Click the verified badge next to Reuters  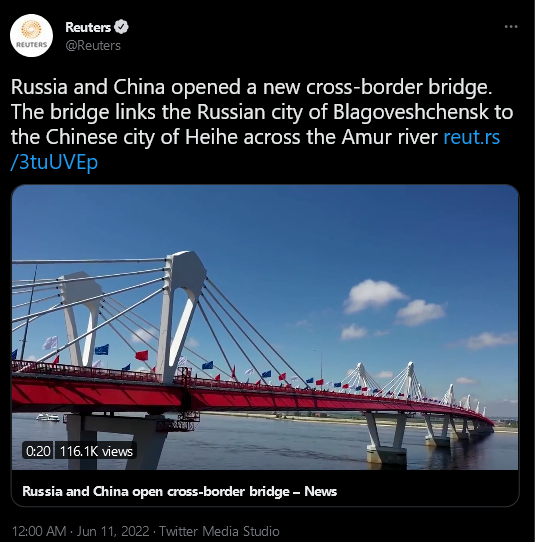point(121,27)
